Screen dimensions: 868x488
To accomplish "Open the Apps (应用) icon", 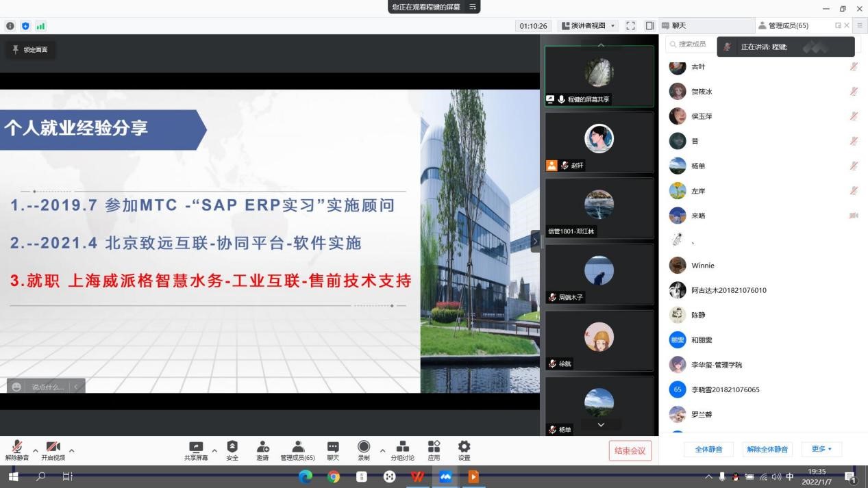I will tap(434, 450).
